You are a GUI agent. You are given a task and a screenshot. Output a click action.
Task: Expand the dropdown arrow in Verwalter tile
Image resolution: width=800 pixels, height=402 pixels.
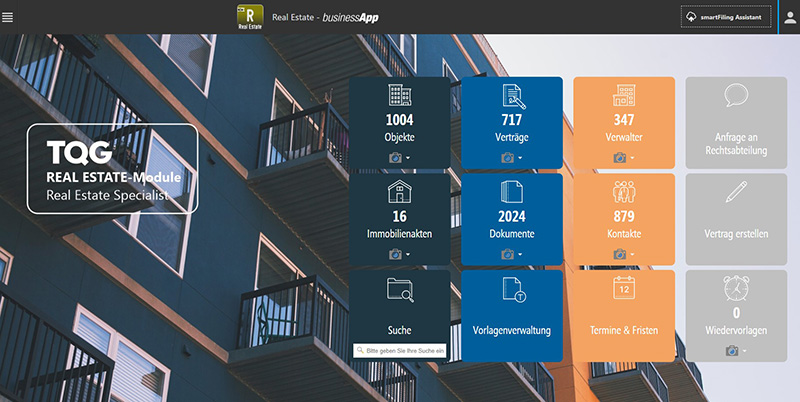pyautogui.click(x=632, y=158)
